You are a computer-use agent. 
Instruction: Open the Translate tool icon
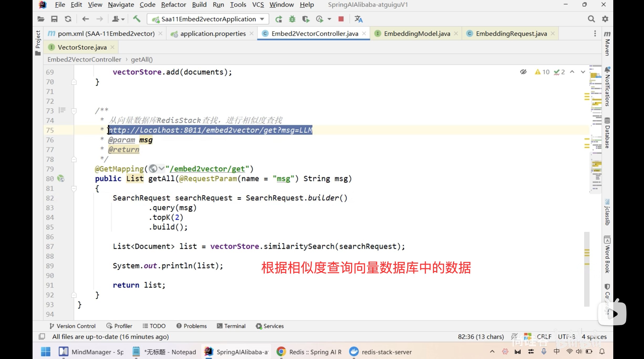(358, 19)
